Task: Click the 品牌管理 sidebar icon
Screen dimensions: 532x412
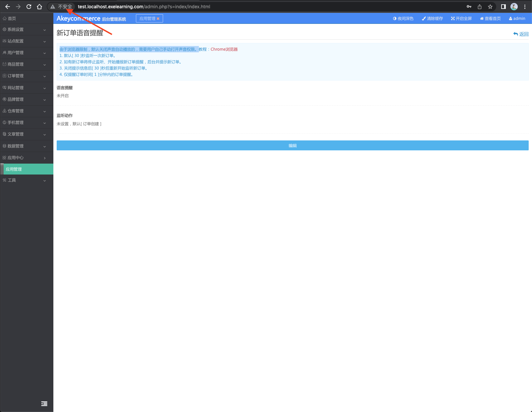Action: pos(4,99)
